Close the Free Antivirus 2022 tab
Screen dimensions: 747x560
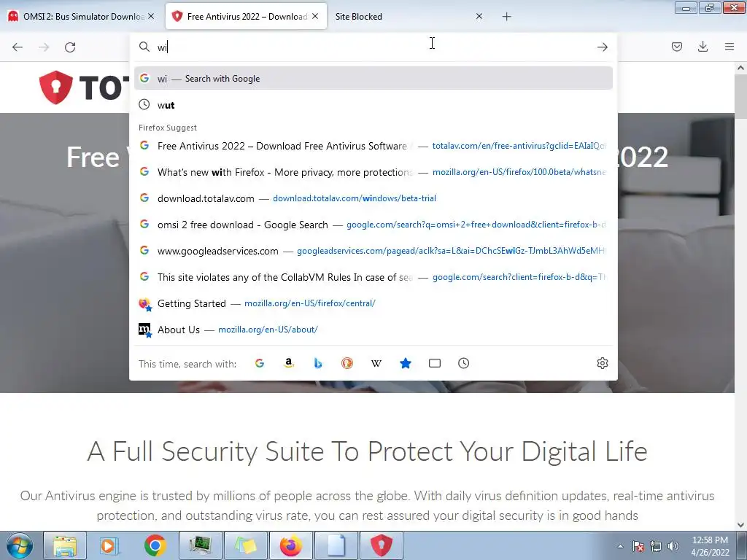pos(315,16)
